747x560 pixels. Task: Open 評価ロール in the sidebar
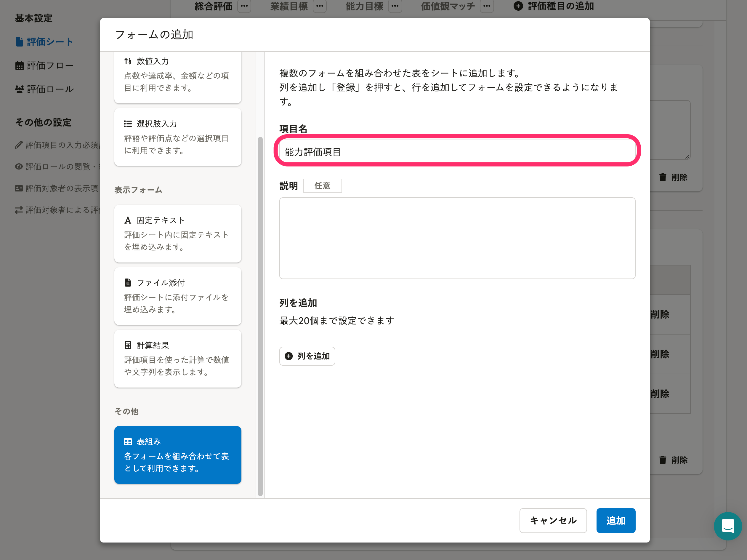tap(44, 89)
